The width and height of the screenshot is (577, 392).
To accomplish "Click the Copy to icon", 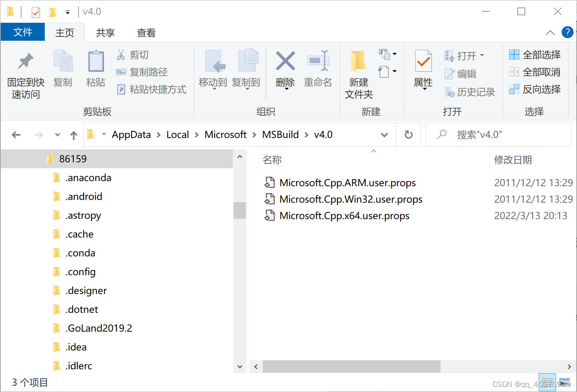I will (248, 61).
